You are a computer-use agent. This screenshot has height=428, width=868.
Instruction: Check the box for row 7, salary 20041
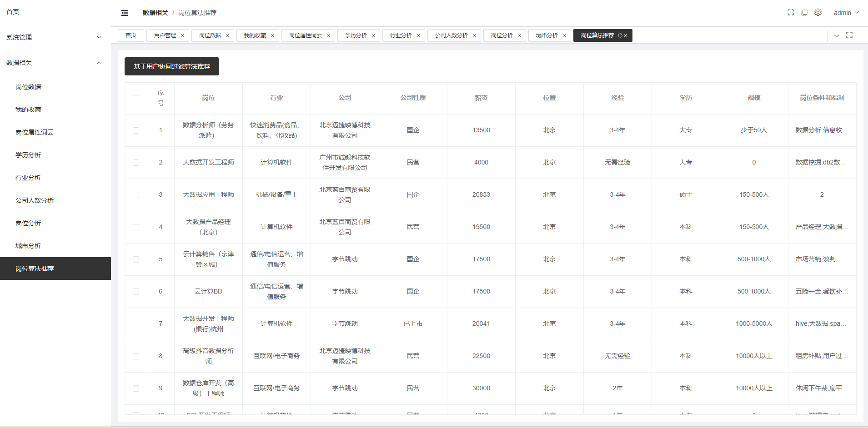tap(136, 324)
